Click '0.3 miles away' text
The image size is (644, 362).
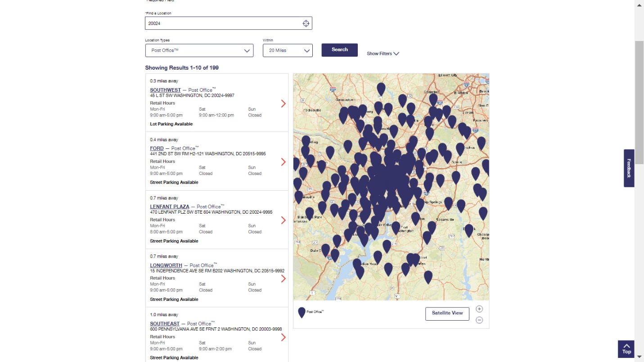(x=164, y=81)
